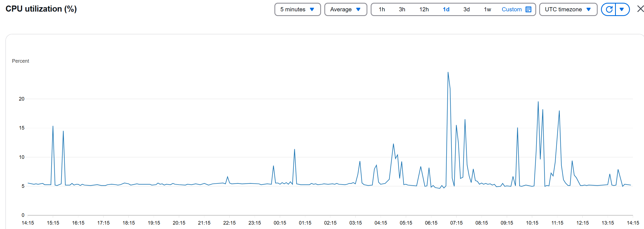
Task: Switch to the 12h time range
Action: pos(424,9)
